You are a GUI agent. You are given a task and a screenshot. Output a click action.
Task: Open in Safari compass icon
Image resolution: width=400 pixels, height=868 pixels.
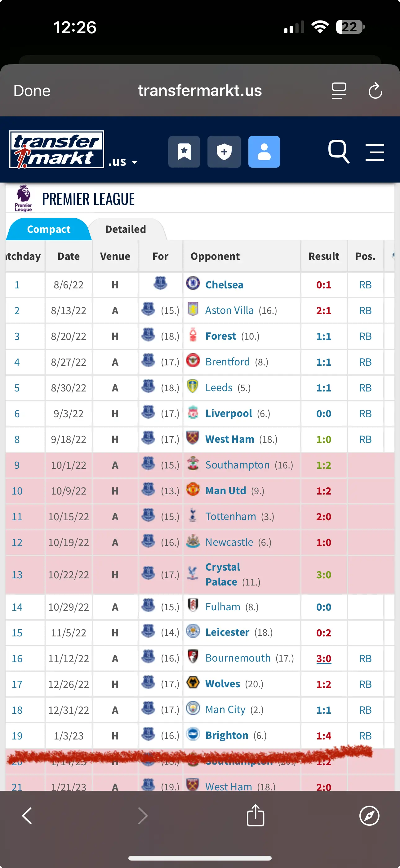tap(369, 816)
